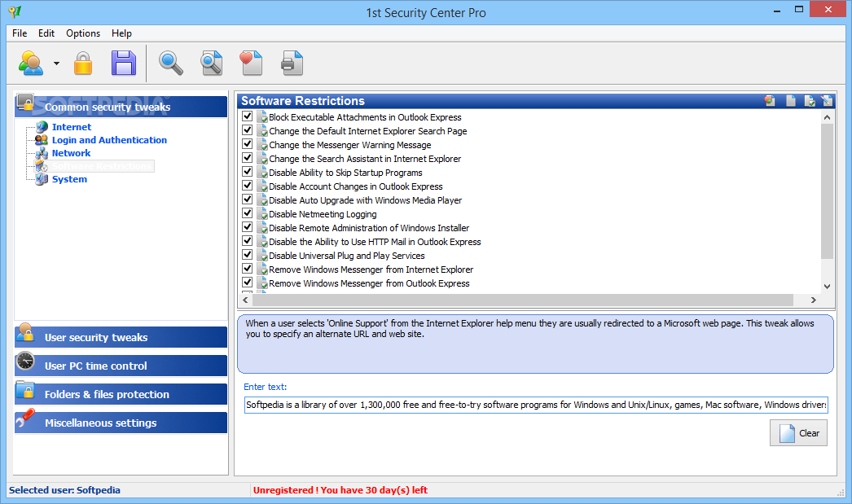This screenshot has width=852, height=504.
Task: Expand the Folders & files protection section
Action: point(121,394)
